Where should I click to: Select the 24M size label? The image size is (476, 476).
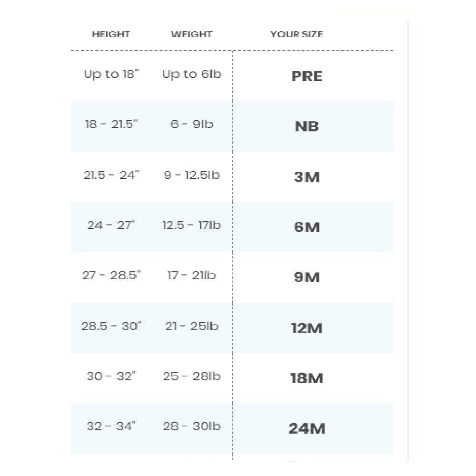pyautogui.click(x=307, y=428)
